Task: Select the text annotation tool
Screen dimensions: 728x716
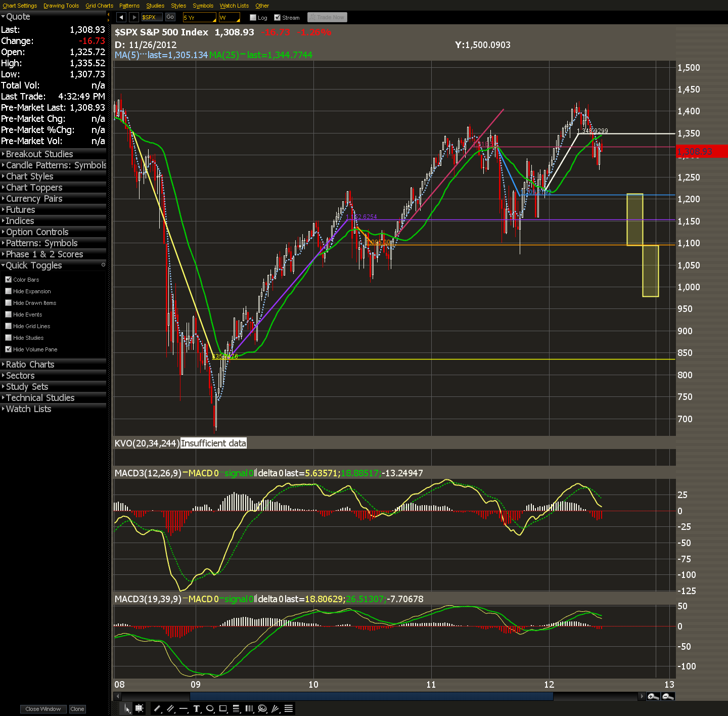Action: (197, 709)
